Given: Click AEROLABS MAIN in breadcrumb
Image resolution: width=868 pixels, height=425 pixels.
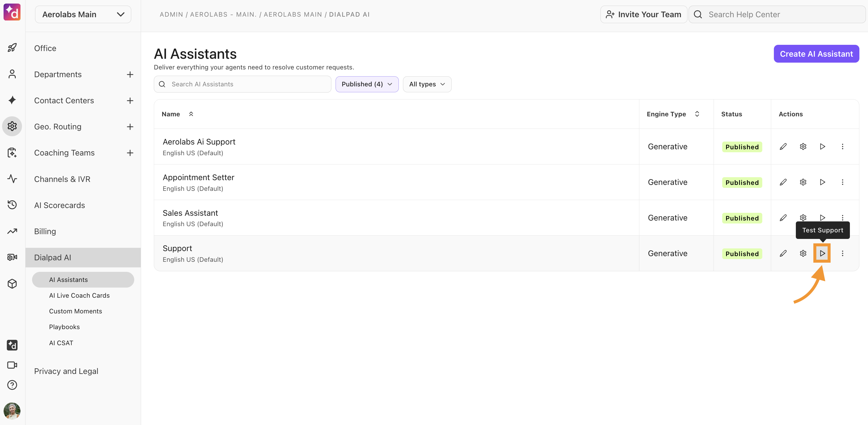Looking at the screenshot, I should point(293,15).
